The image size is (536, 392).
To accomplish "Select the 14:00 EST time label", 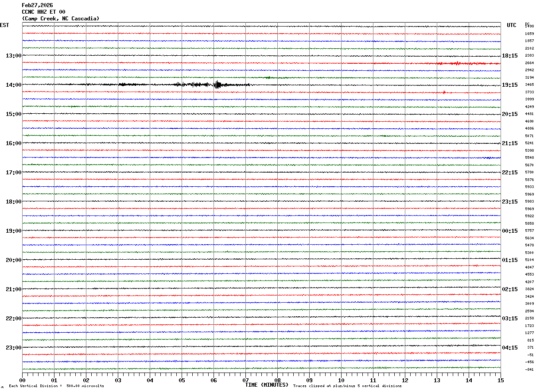I will (x=14, y=85).
